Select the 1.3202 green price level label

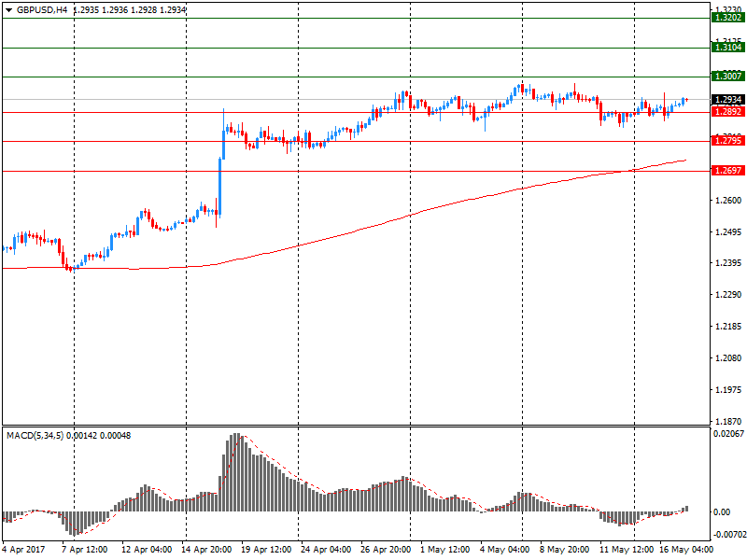click(x=728, y=18)
